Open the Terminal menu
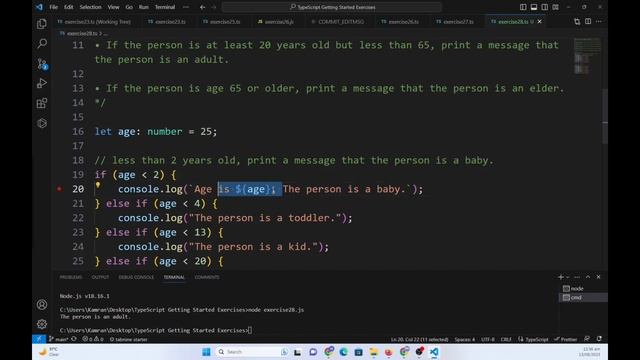640x360 pixels. pyautogui.click(x=165, y=7)
